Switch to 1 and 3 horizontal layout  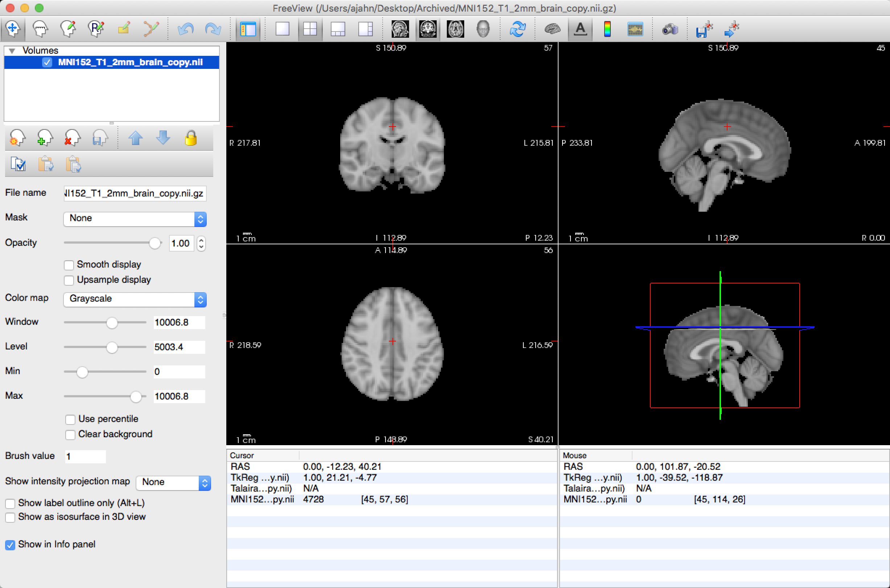coord(365,29)
